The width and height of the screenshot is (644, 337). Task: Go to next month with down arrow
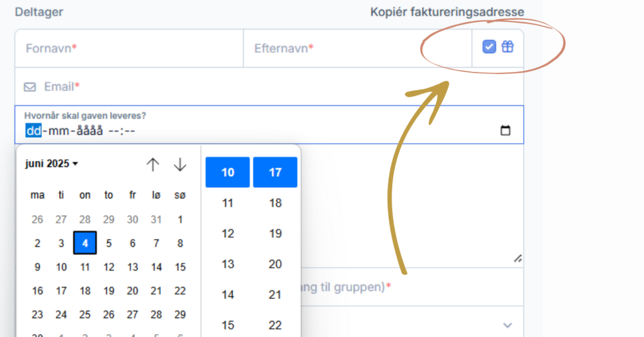[180, 165]
